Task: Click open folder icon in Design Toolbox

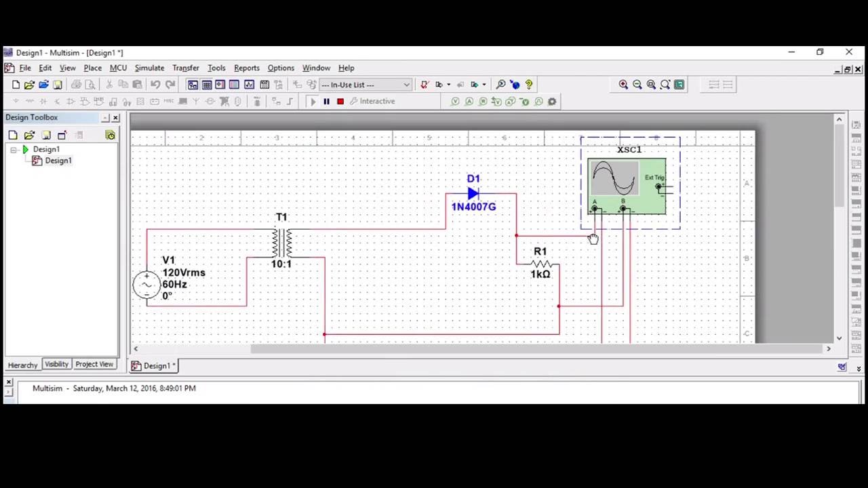Action: click(29, 136)
